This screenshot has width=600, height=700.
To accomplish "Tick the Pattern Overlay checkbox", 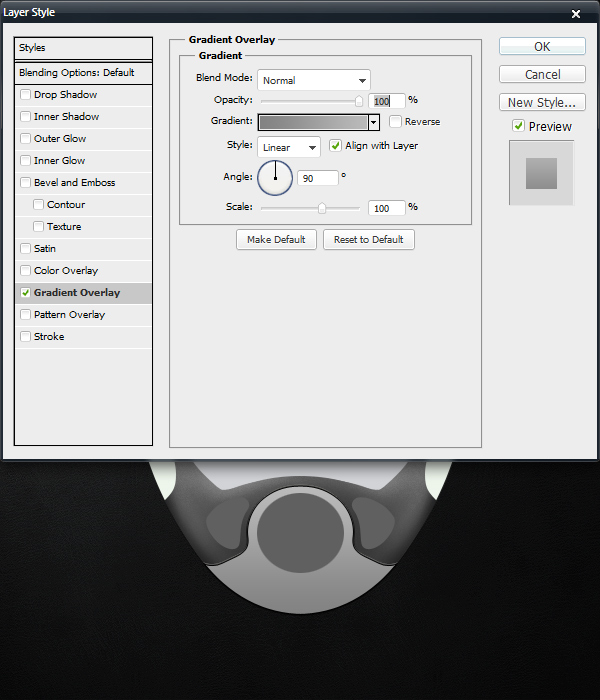I will point(25,314).
